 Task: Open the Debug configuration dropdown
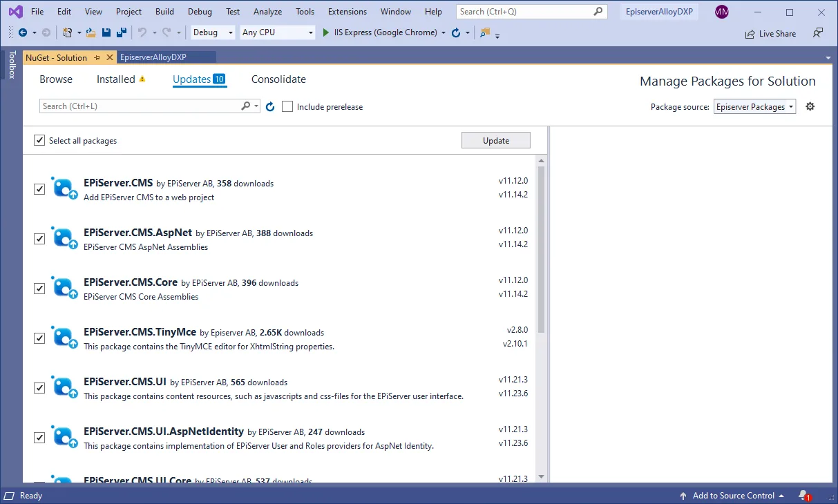tap(213, 32)
